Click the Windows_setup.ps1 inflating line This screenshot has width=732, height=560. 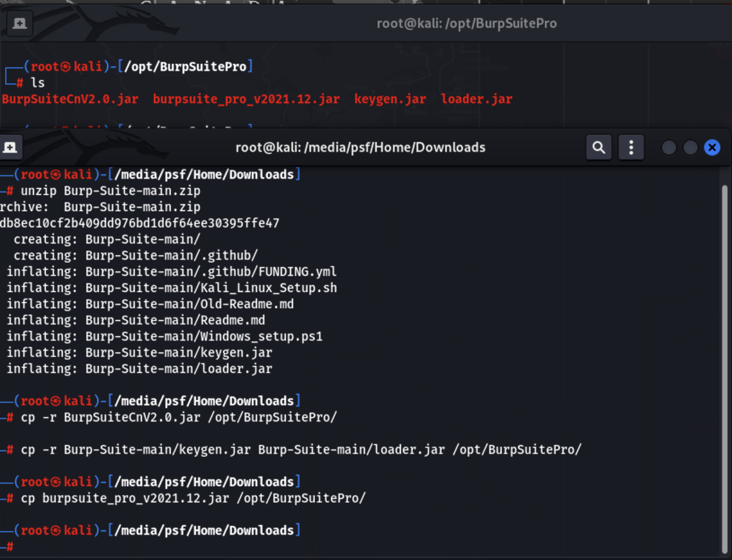tap(164, 337)
